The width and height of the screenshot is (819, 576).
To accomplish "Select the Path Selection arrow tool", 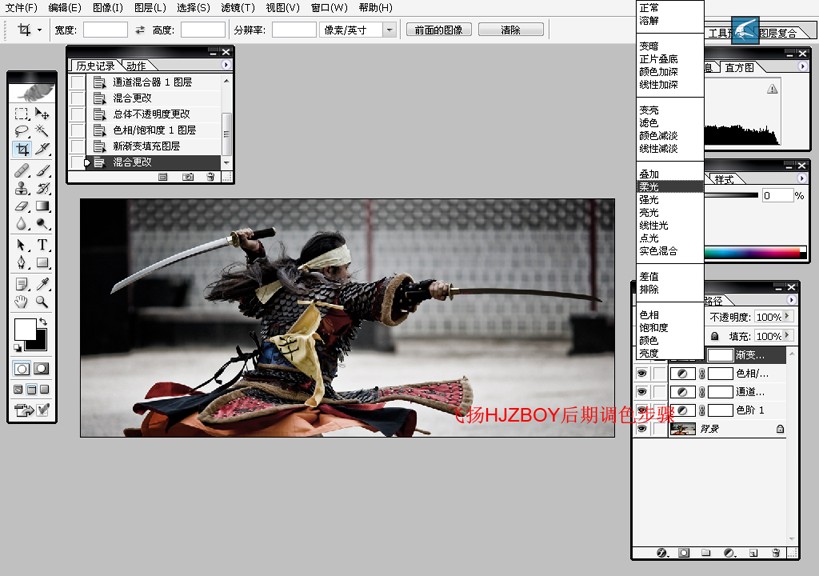I will tap(21, 245).
